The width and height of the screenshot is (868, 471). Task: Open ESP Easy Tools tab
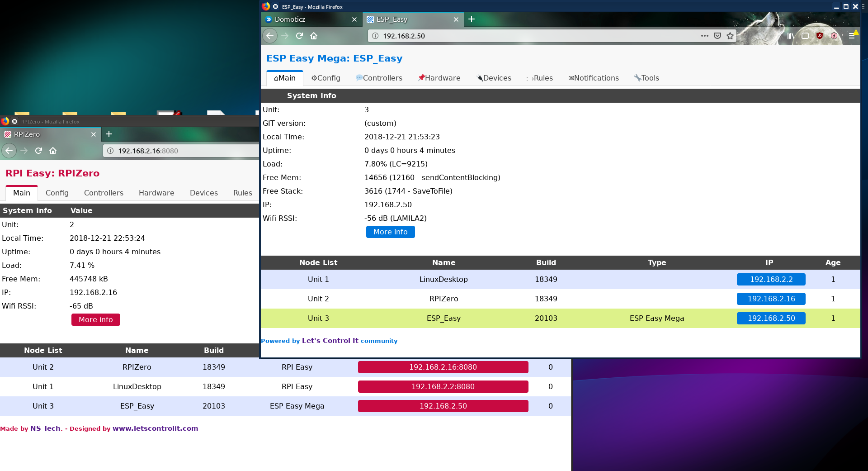646,78
